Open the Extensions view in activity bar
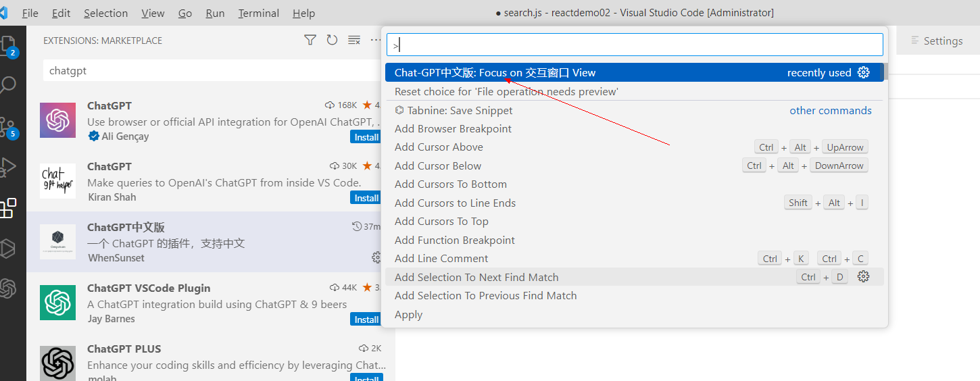 (x=8, y=207)
